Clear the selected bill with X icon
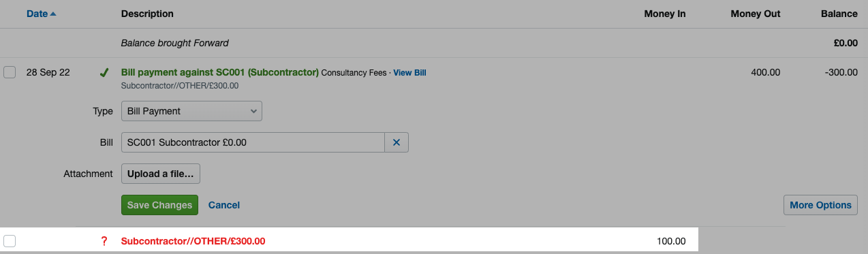 (397, 143)
